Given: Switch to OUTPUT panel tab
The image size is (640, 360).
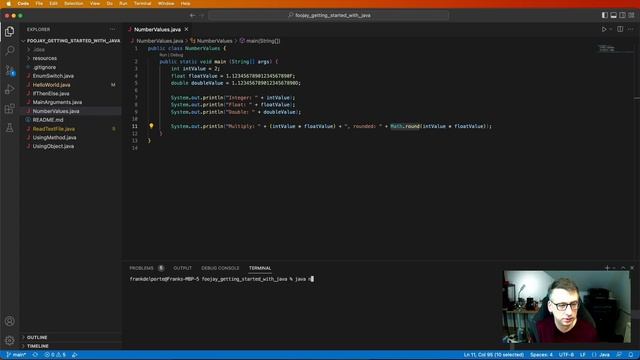Looking at the screenshot, I should point(182,268).
